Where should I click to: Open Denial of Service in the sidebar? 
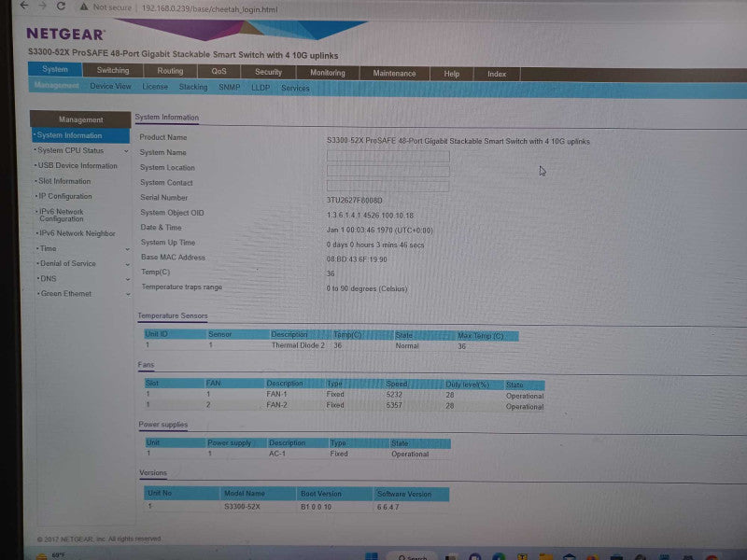tap(67, 263)
